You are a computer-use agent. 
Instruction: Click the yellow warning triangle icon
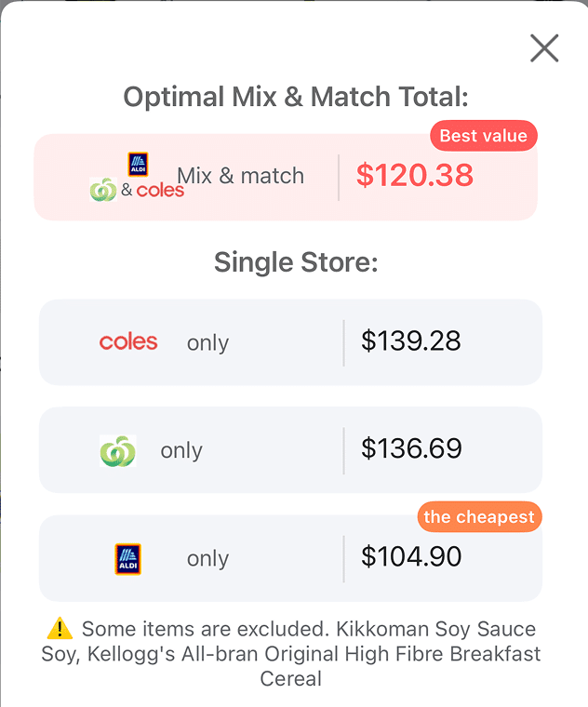[x=60, y=630]
